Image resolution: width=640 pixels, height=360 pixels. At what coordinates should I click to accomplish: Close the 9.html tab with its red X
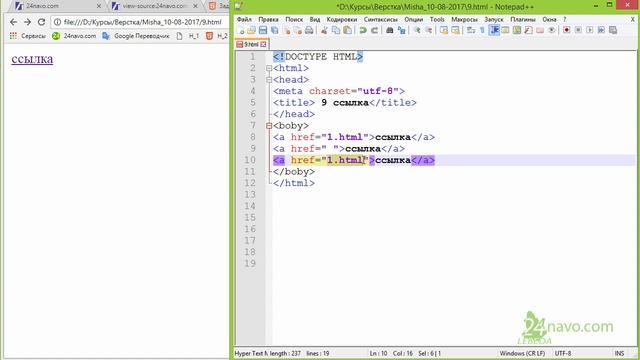[263, 44]
